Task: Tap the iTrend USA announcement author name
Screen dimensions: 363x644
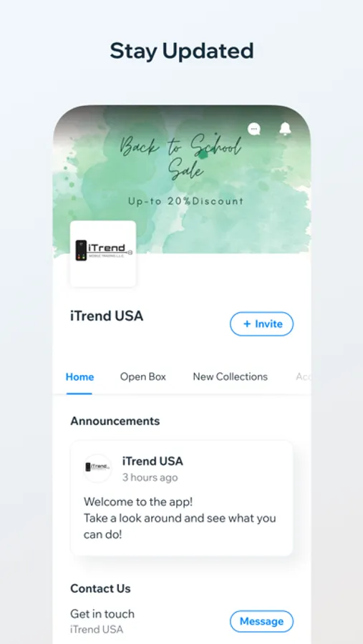Action: (x=153, y=462)
